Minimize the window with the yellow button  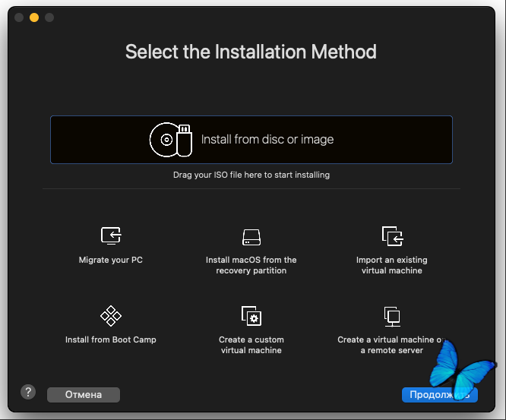(34, 17)
